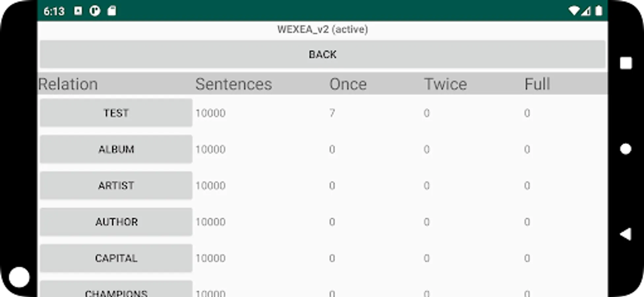Click the Full column header
This screenshot has height=297, width=644.
(537, 84)
